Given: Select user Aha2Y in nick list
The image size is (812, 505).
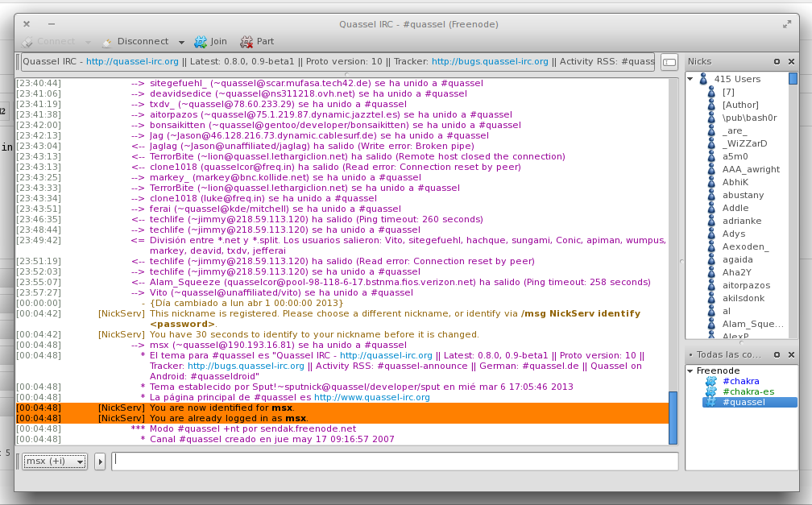Looking at the screenshot, I should (x=736, y=272).
